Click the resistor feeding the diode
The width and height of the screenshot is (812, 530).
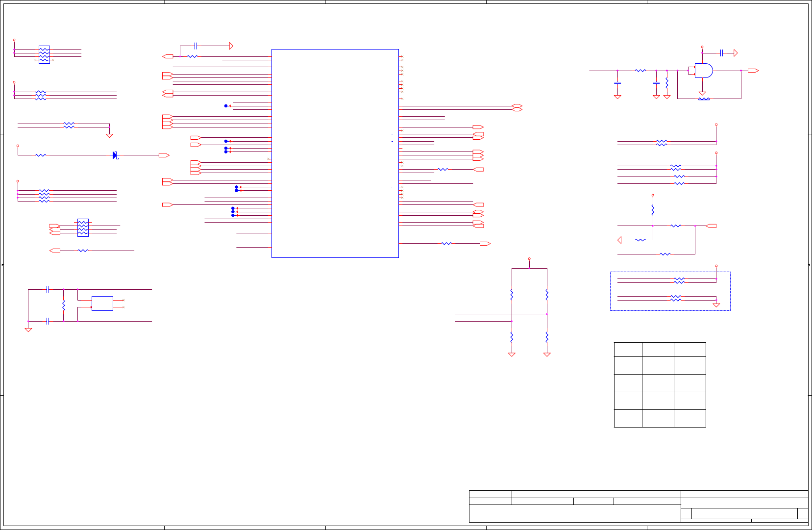41,155
